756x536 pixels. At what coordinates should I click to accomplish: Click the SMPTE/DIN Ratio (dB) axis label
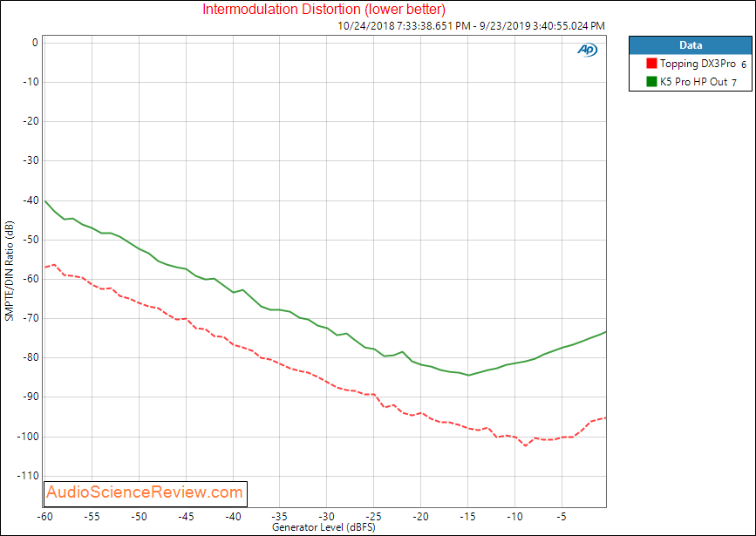[x=10, y=271]
